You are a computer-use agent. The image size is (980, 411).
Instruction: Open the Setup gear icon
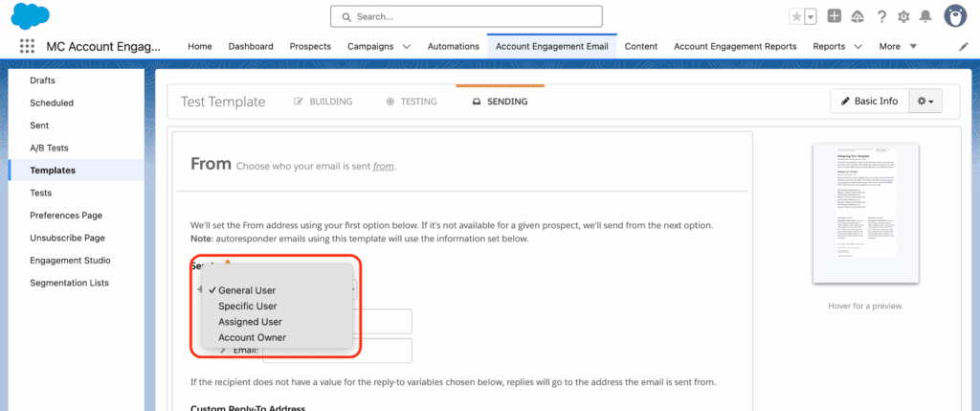(x=903, y=17)
